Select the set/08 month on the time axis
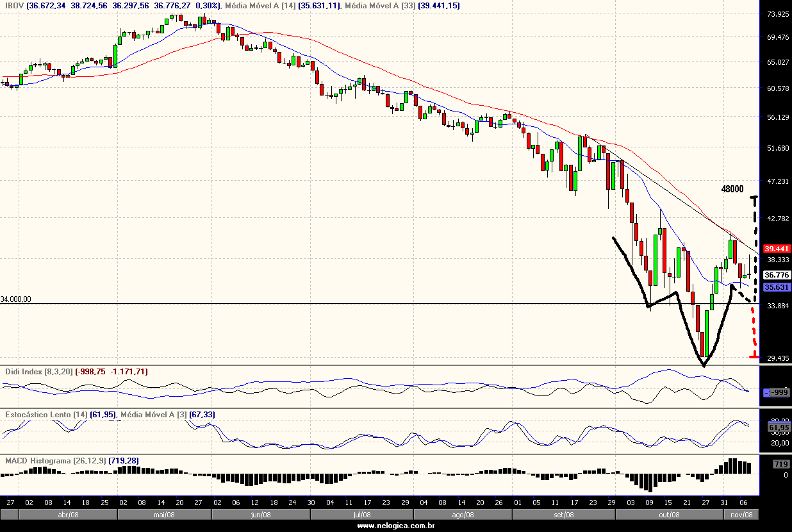 [x=563, y=515]
